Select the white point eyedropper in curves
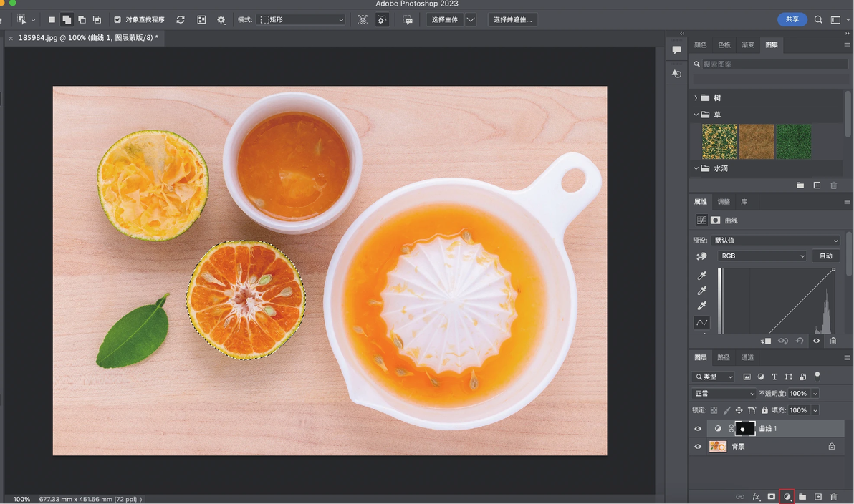Viewport: 854px width, 504px height. pyautogui.click(x=702, y=306)
